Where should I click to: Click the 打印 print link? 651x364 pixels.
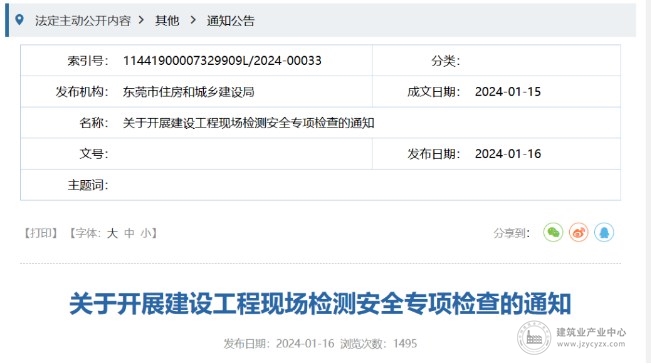(40, 233)
